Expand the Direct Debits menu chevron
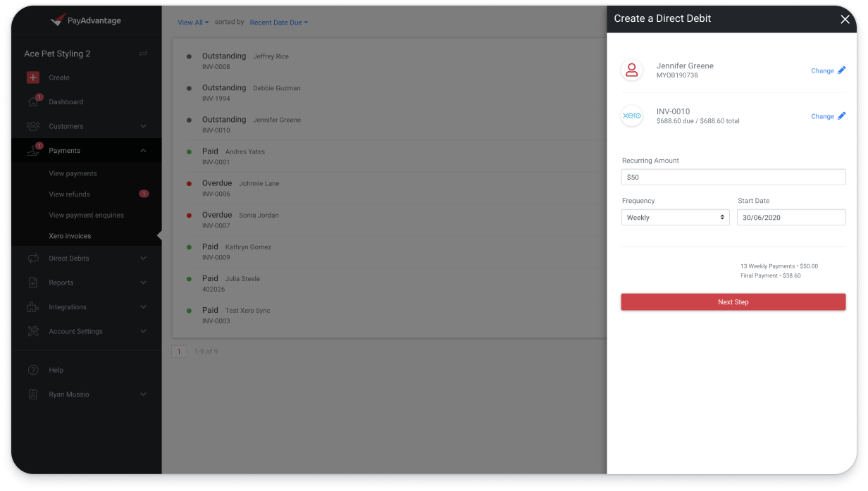This screenshot has width=868, height=491. (x=144, y=259)
